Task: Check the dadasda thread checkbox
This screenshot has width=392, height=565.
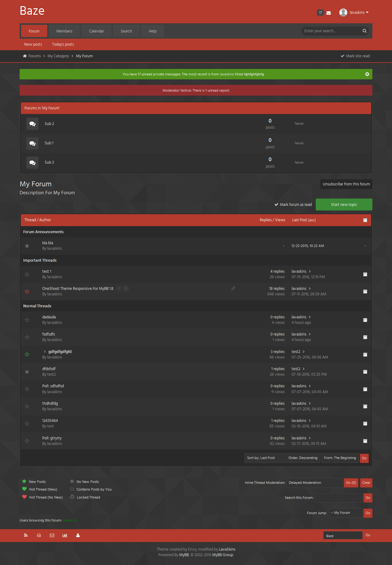Action: tap(365, 320)
